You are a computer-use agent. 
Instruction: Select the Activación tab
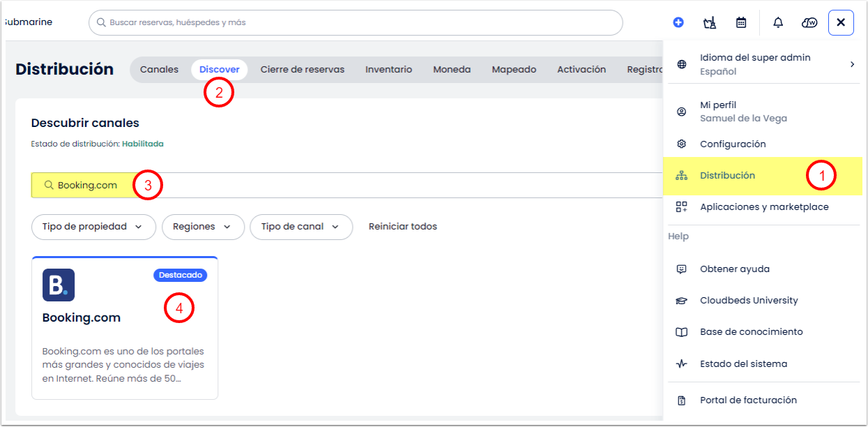(581, 70)
